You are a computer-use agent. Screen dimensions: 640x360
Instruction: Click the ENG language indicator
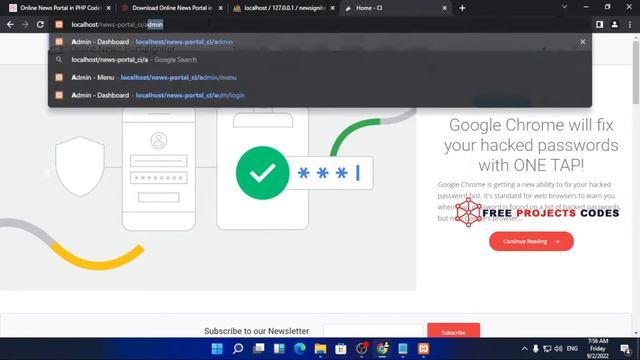click(572, 349)
